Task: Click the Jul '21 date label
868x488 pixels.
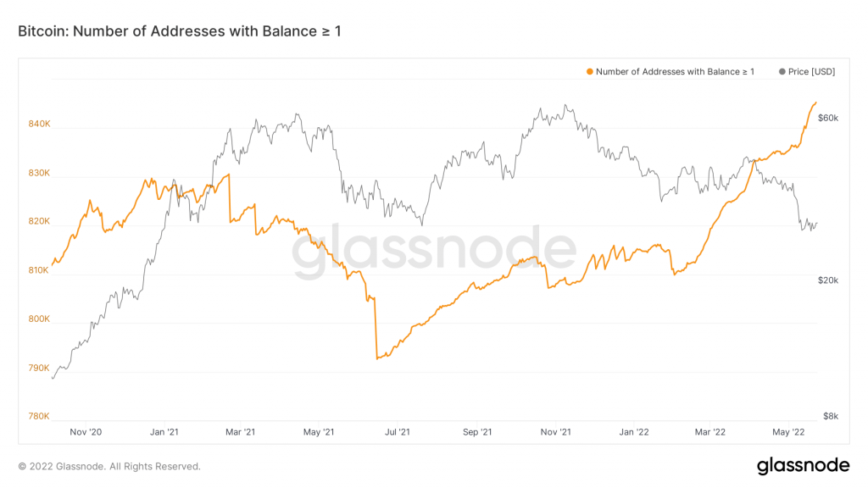Action: click(398, 432)
